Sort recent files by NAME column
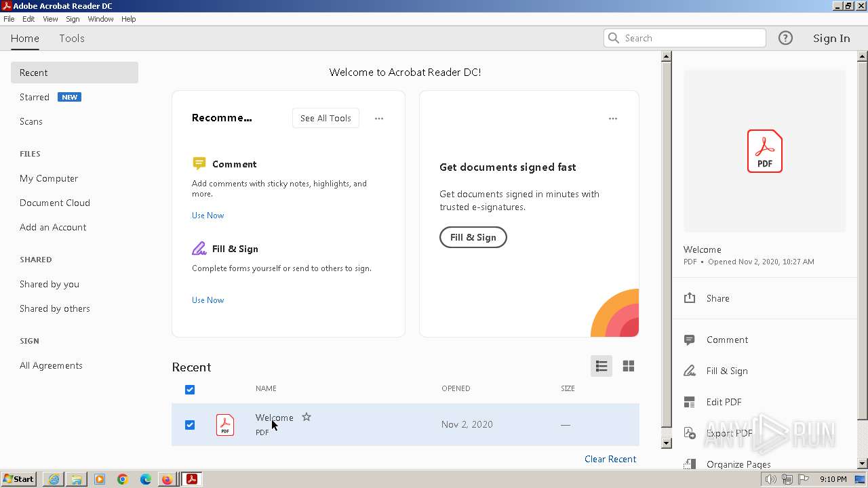This screenshot has width=868, height=488. click(266, 388)
